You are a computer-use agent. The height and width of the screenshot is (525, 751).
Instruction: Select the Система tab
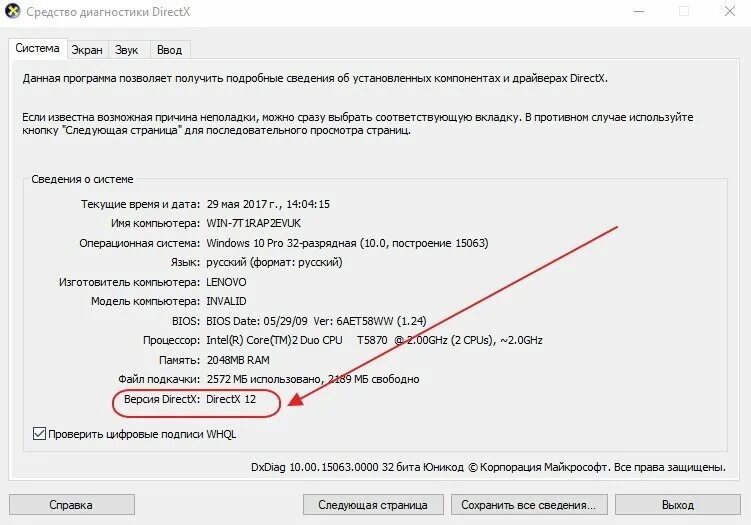37,48
